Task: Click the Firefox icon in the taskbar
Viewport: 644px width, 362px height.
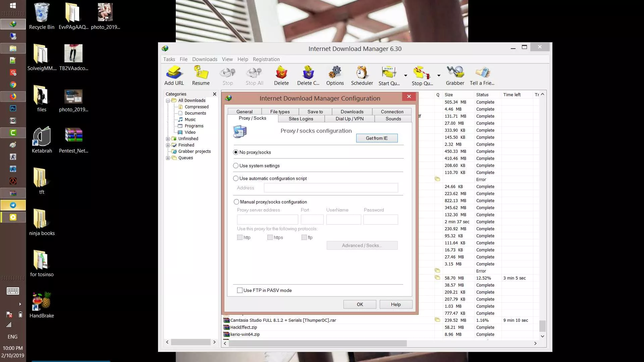Action: coord(13,97)
